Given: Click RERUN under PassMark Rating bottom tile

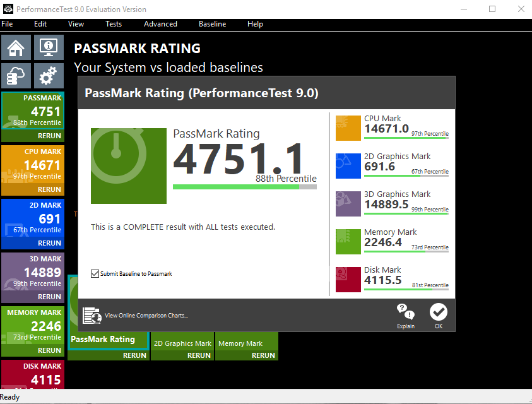Looking at the screenshot, I should click(134, 355).
